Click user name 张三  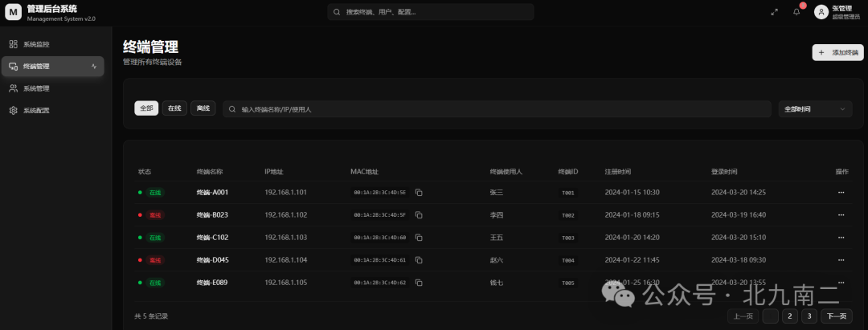497,193
